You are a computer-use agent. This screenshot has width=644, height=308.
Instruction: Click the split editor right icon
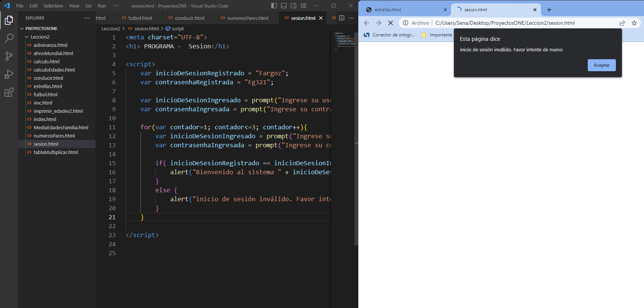pyautogui.click(x=341, y=18)
